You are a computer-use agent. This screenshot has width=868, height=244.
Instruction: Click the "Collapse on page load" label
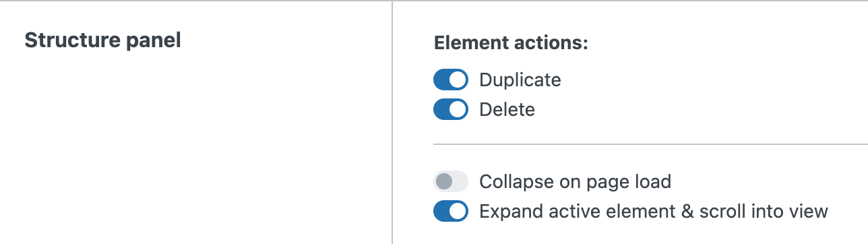tap(576, 181)
